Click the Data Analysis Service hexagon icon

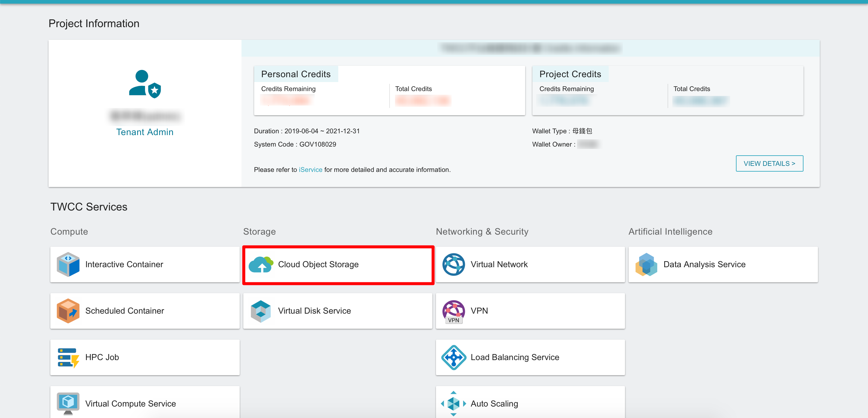(x=646, y=264)
